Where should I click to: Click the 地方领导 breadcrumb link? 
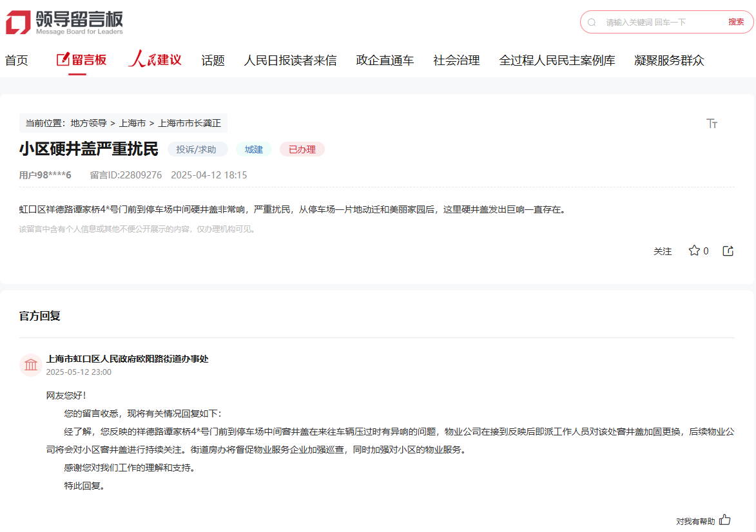[x=88, y=123]
